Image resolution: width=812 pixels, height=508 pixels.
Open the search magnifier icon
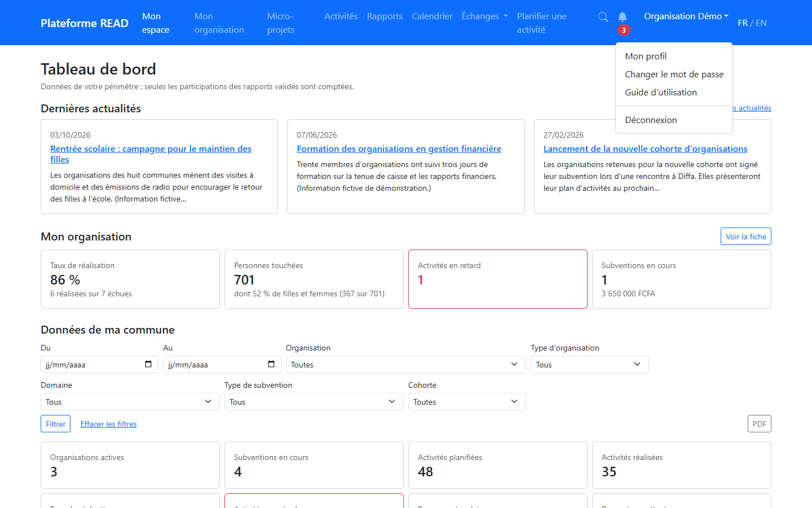[603, 17]
